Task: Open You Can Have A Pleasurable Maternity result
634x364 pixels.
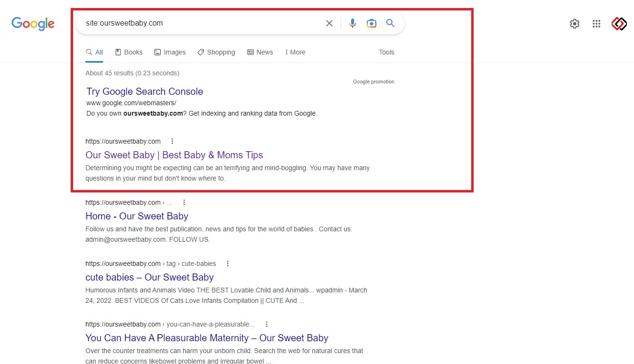Action: tap(207, 338)
